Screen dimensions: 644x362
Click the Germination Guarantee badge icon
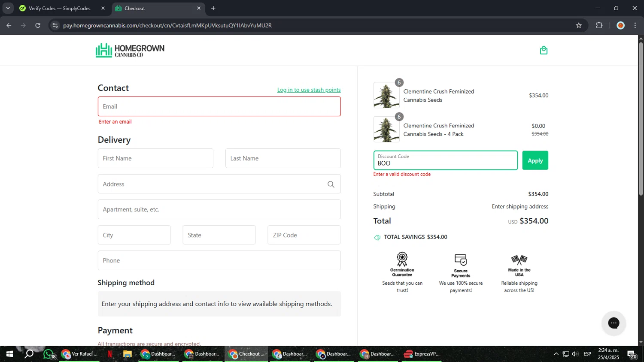(402, 259)
